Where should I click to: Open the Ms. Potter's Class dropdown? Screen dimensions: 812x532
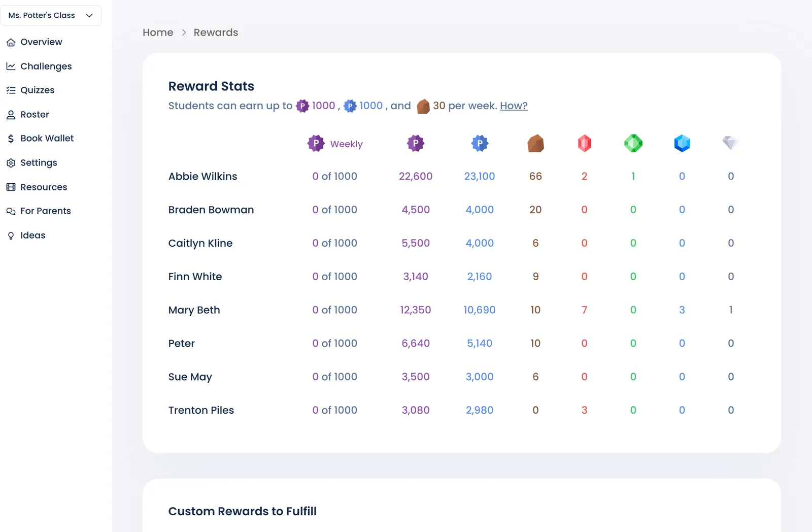click(x=51, y=15)
